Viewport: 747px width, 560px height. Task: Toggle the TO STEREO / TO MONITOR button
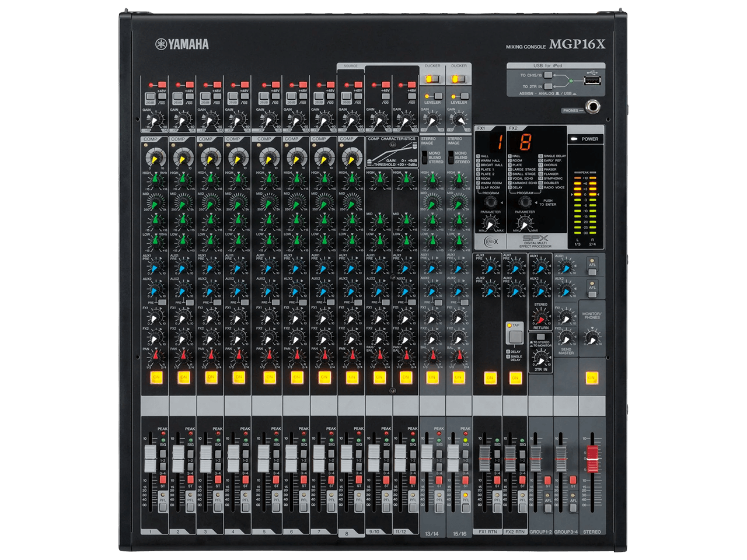pos(541,337)
